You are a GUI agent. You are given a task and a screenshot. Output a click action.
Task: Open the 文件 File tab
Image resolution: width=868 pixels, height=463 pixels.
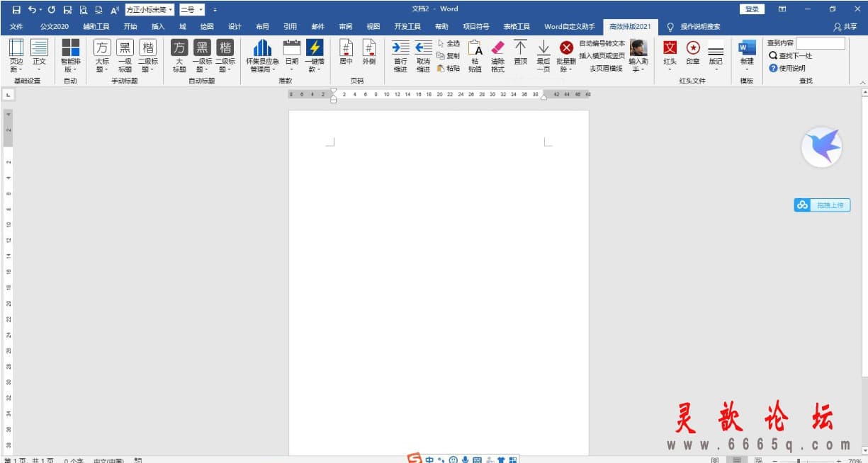[x=16, y=27]
